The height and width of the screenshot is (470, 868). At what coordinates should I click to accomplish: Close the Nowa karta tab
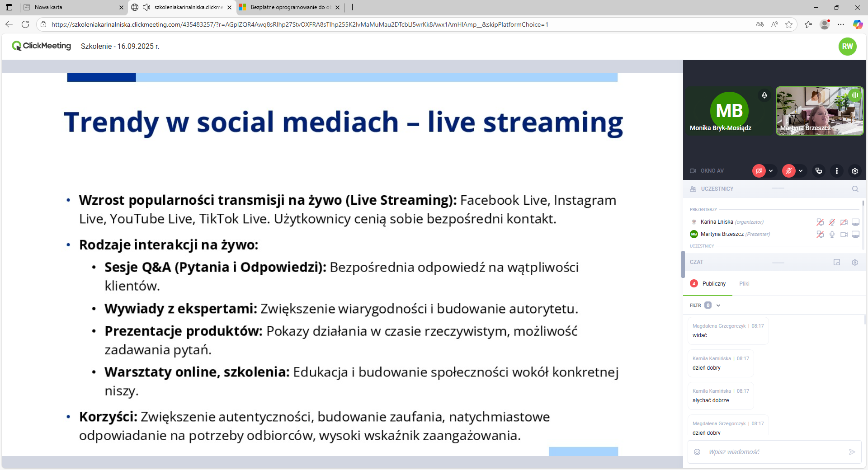(x=121, y=7)
